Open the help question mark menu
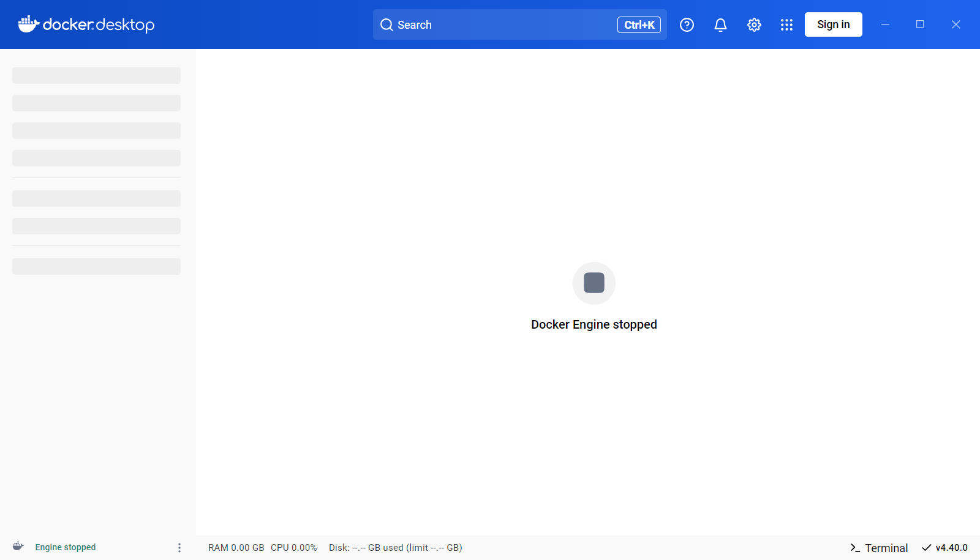The height and width of the screenshot is (560, 980). click(x=687, y=24)
